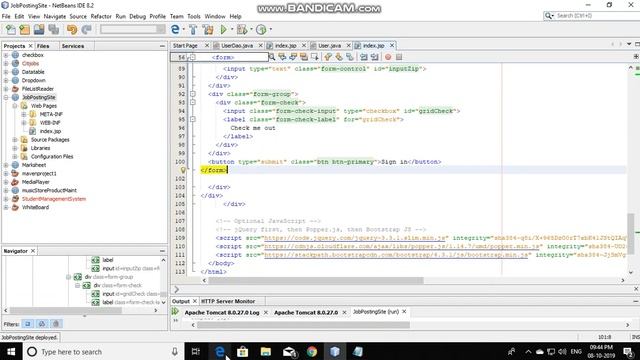Expand the META-INF folder

(x=24, y=114)
